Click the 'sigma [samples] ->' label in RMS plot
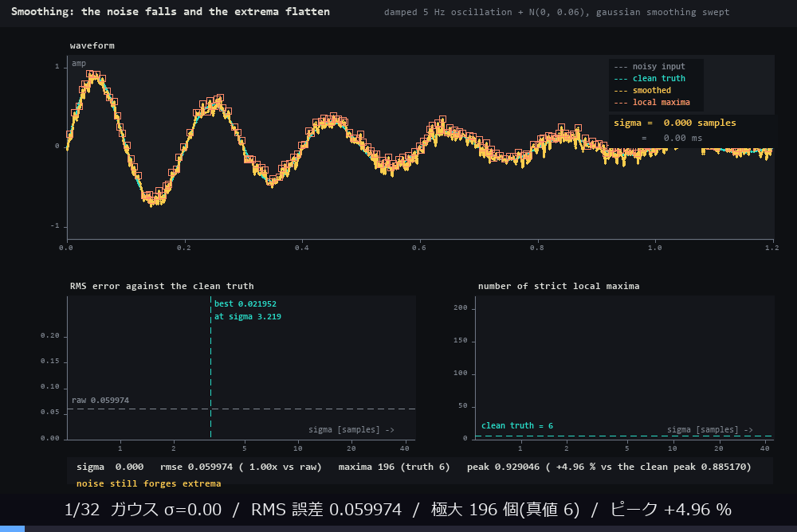 (351, 430)
